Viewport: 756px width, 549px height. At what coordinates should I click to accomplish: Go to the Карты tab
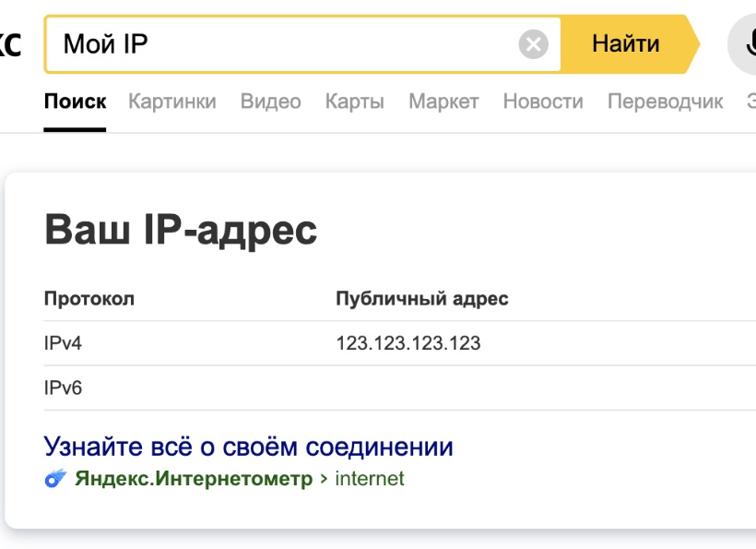tap(354, 101)
